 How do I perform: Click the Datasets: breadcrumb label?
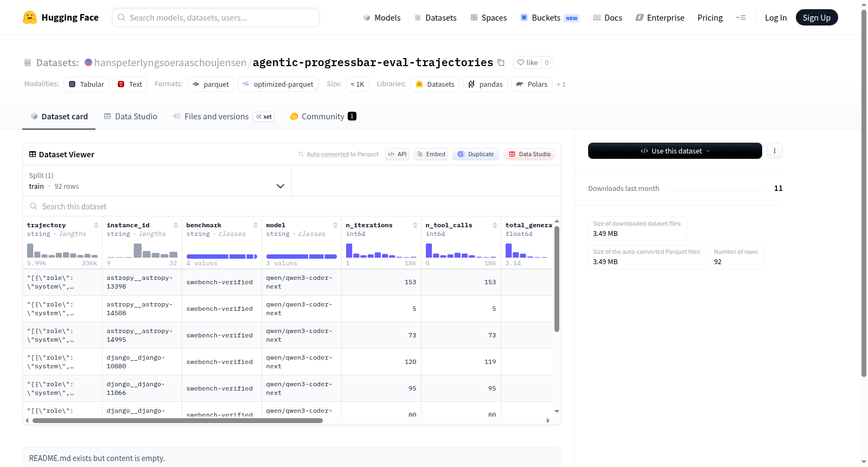pos(58,62)
